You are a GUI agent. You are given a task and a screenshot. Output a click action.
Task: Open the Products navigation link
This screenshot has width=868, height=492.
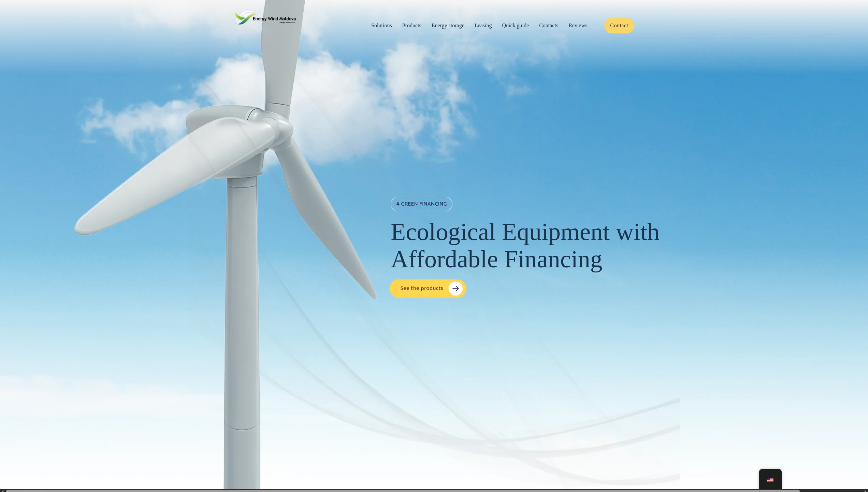411,26
